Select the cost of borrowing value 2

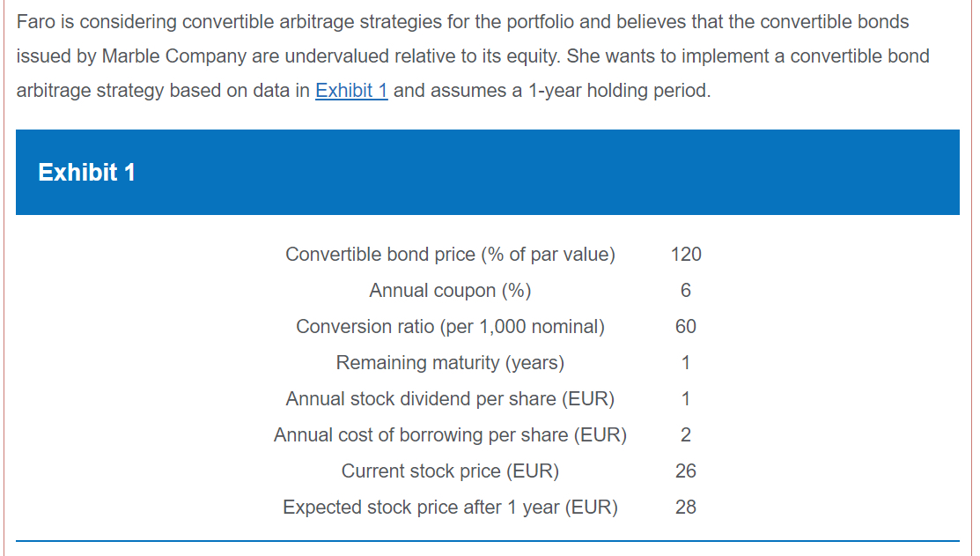686,435
